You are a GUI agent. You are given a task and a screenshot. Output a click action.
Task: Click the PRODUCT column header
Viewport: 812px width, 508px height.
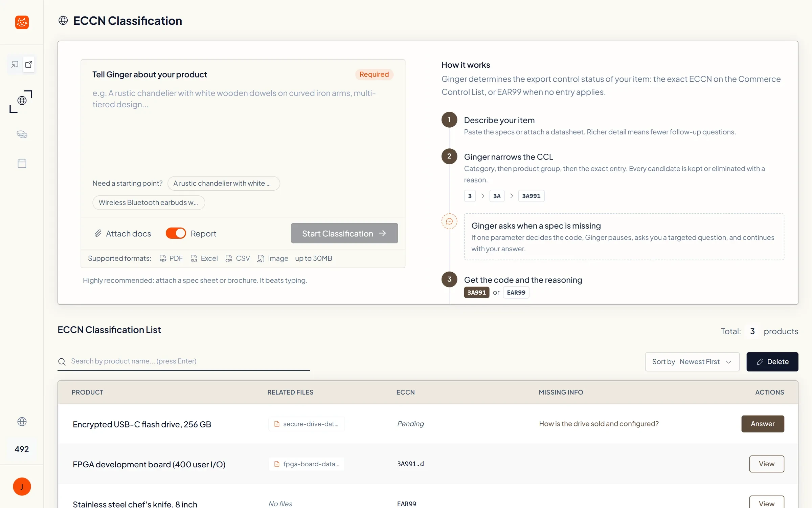(x=87, y=392)
